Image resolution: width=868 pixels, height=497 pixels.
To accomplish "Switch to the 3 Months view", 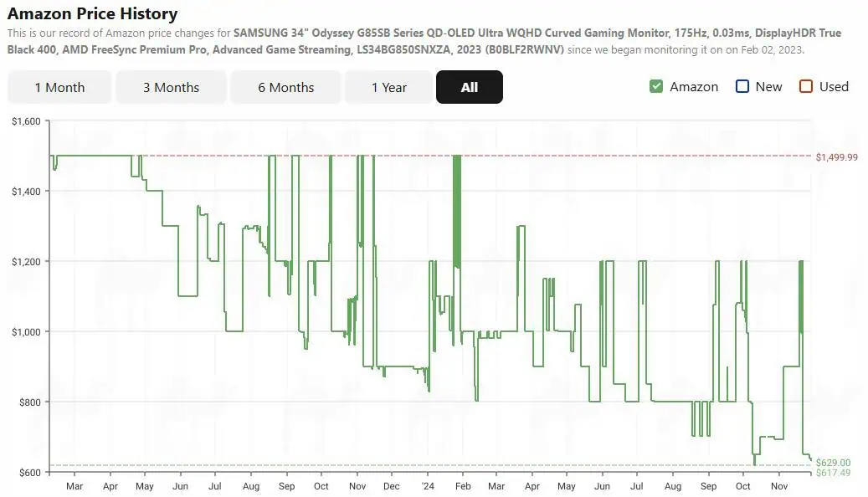I will [x=171, y=87].
